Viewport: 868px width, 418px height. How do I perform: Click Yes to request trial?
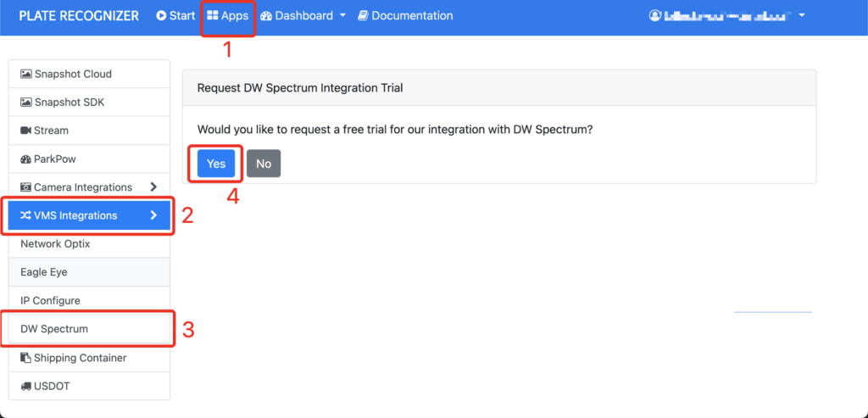coord(216,164)
